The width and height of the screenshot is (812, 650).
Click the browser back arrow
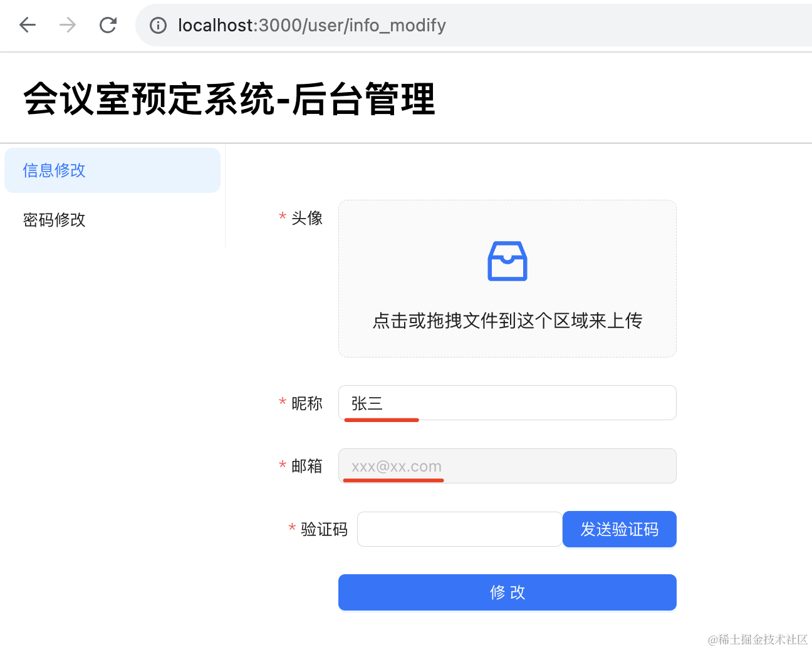point(28,25)
